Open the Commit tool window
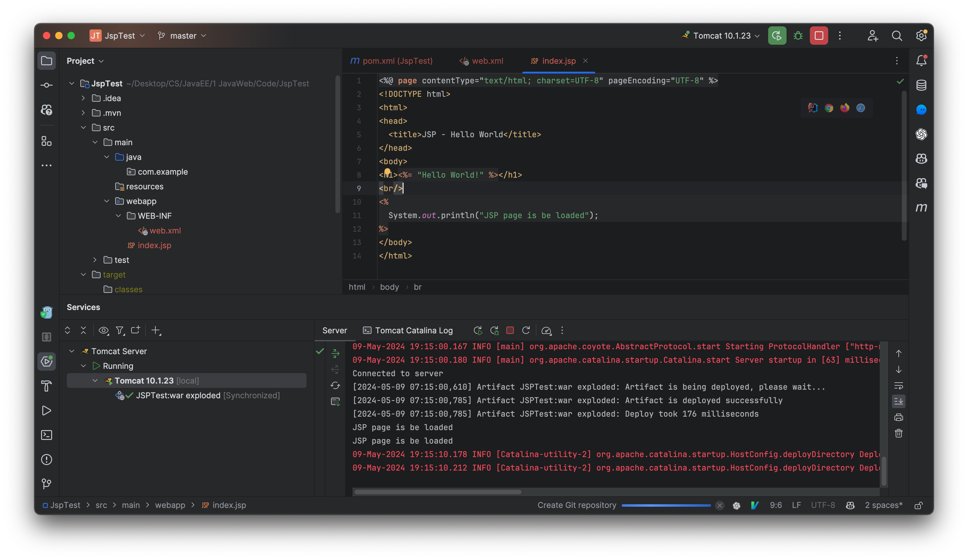The image size is (968, 560). click(47, 85)
